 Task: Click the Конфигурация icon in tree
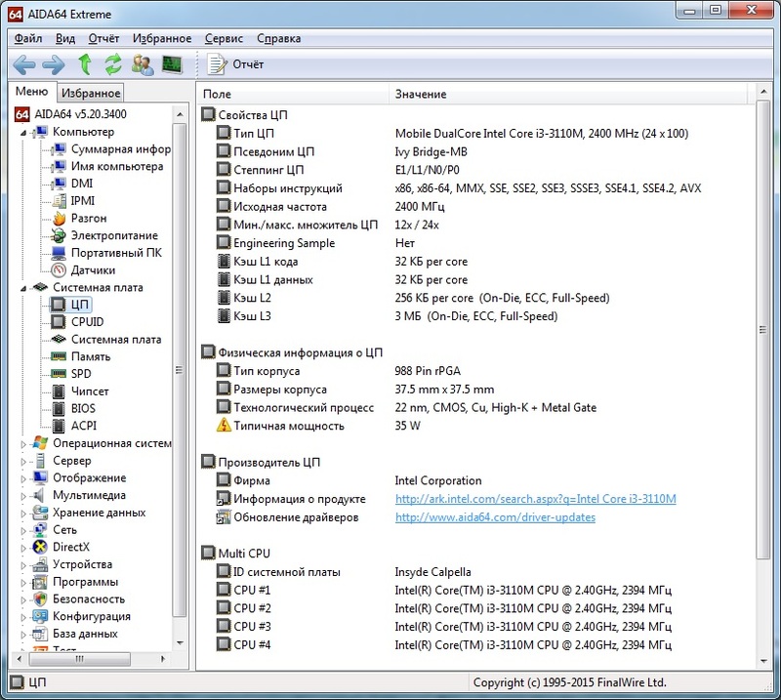(x=40, y=616)
